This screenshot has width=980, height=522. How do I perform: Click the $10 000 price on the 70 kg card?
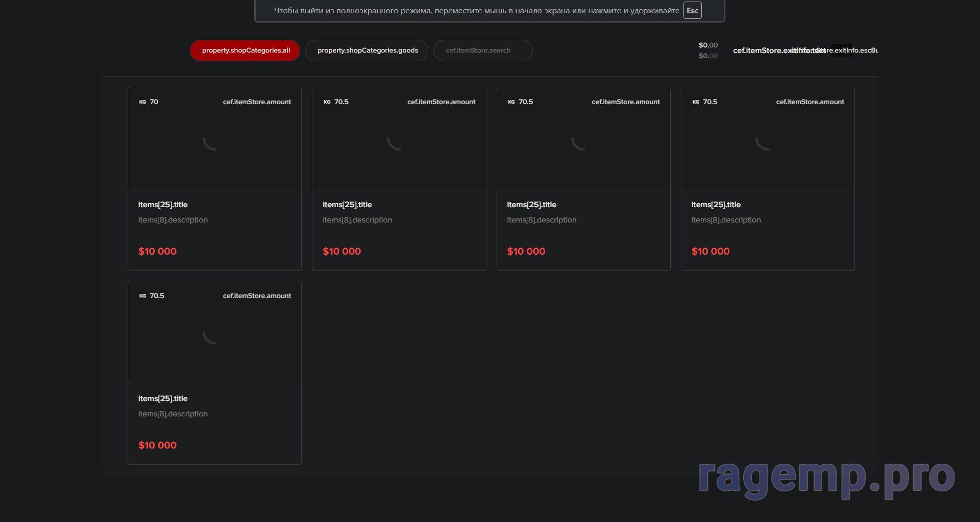coord(157,251)
